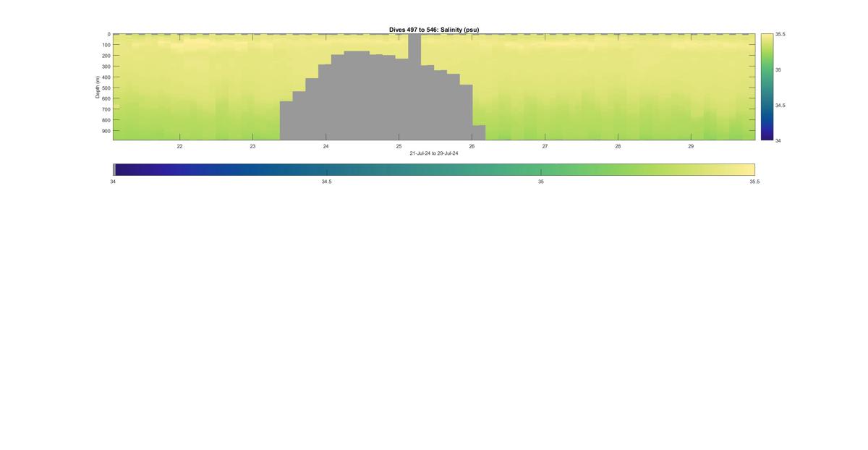The width and height of the screenshot is (868, 450).
Task: Select the x-axis tick label "28"
Action: (x=618, y=146)
